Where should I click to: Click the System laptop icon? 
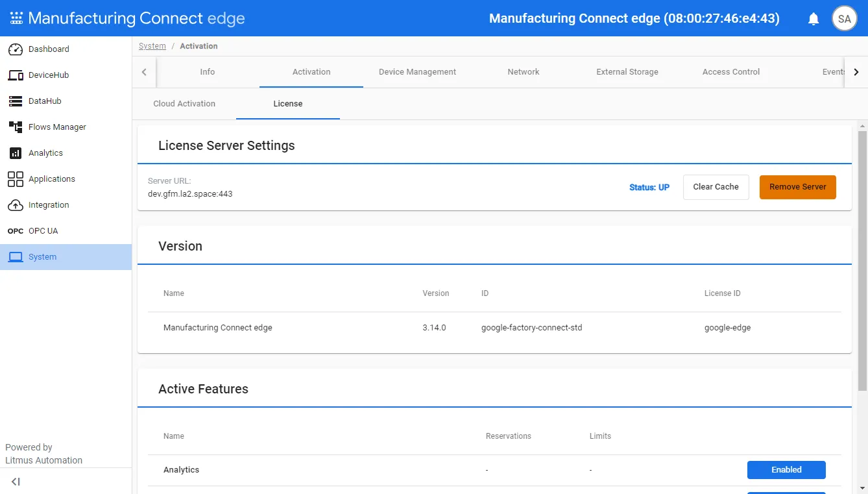pos(16,257)
